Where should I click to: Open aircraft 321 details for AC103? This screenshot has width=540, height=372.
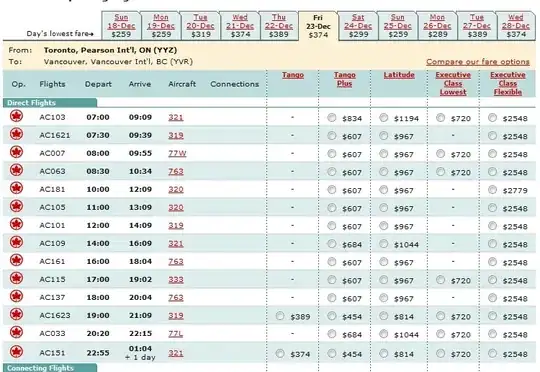click(176, 117)
